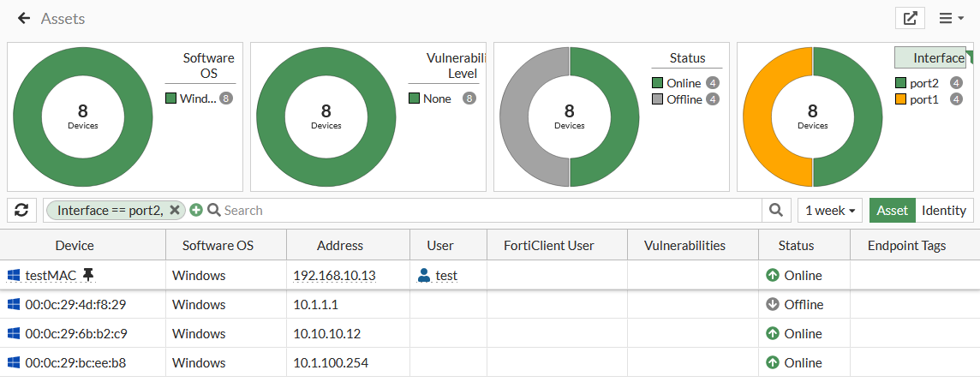Open the hamburger menu dropdown

952,18
